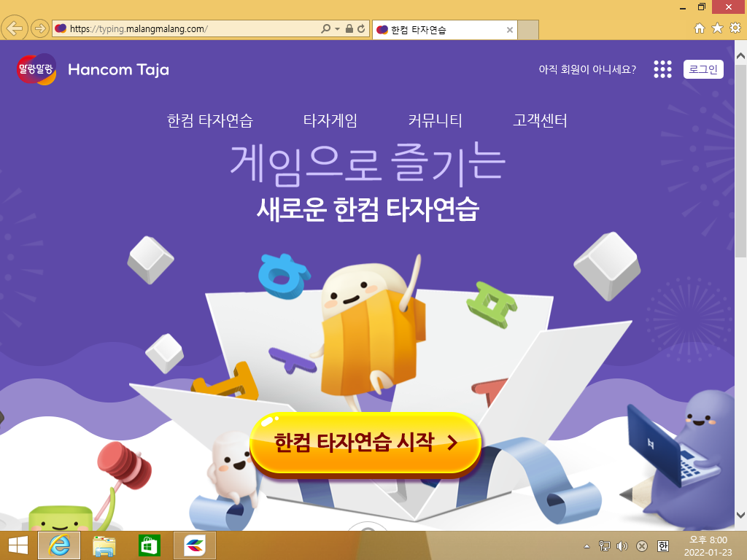Click the circled X tray icon
747x560 pixels.
tap(642, 545)
